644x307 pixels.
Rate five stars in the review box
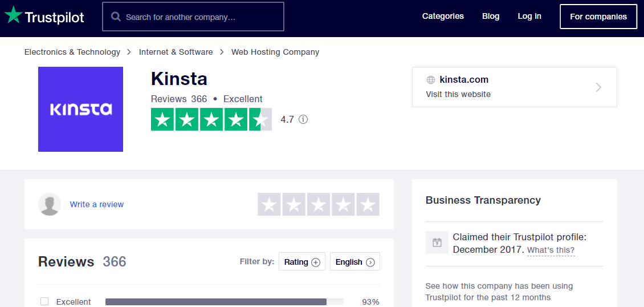coord(368,204)
